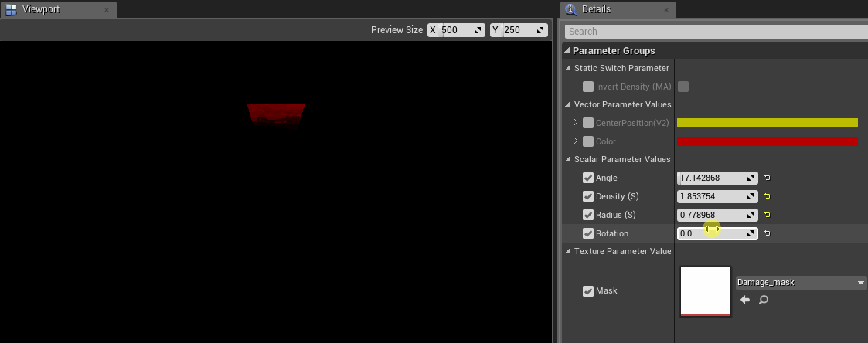Reset Rotation parameter to default
The width and height of the screenshot is (868, 343).
[768, 233]
